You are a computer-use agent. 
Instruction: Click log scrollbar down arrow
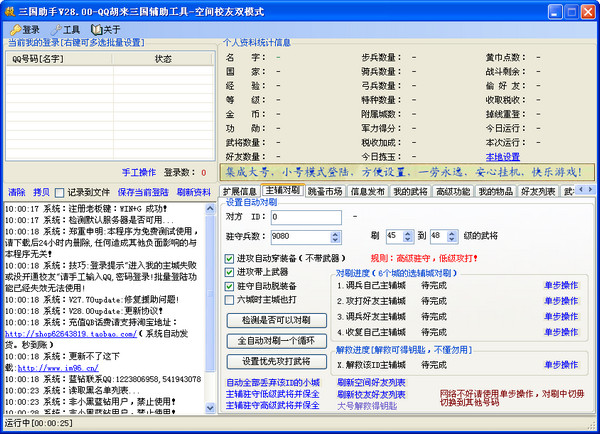pyautogui.click(x=210, y=408)
